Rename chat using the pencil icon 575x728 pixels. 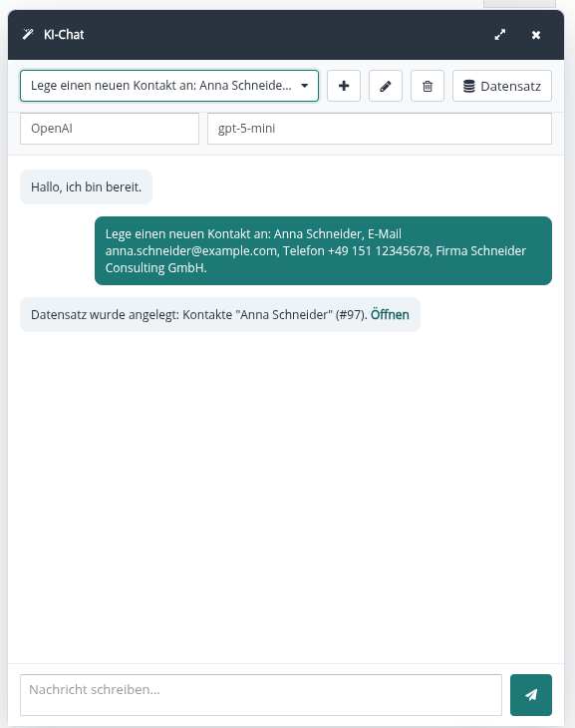click(386, 86)
